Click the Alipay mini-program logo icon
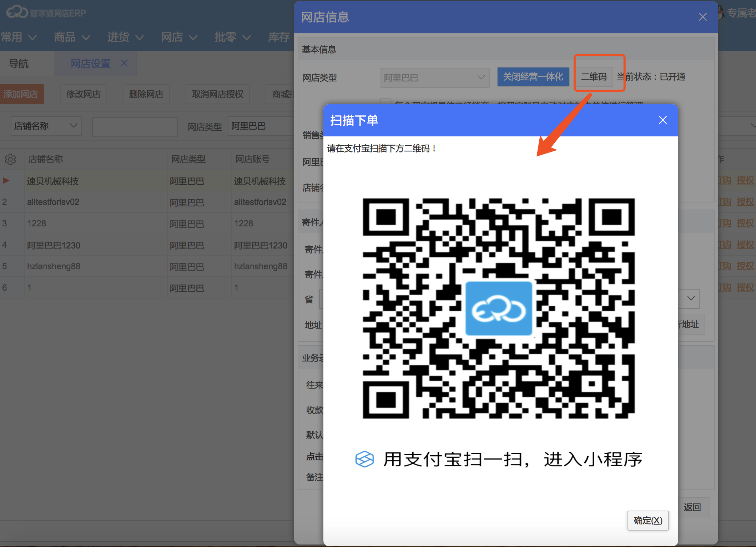 364,459
